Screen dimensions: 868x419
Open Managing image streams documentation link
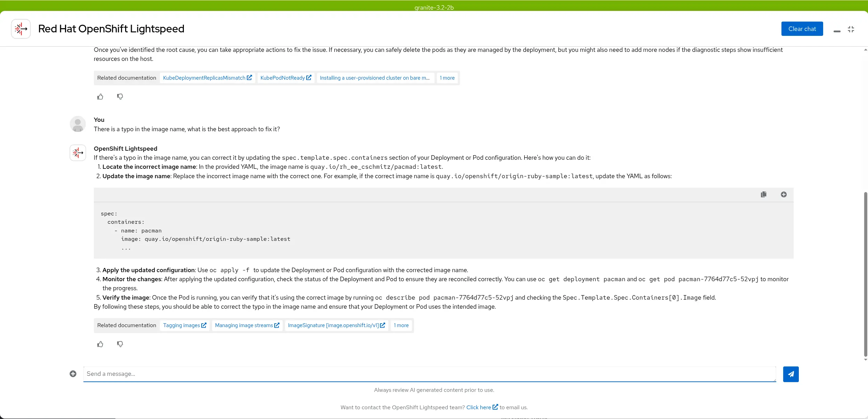(247, 325)
